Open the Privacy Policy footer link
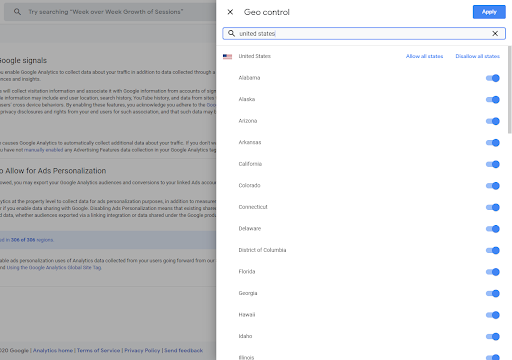The width and height of the screenshot is (512, 360). 142,350
